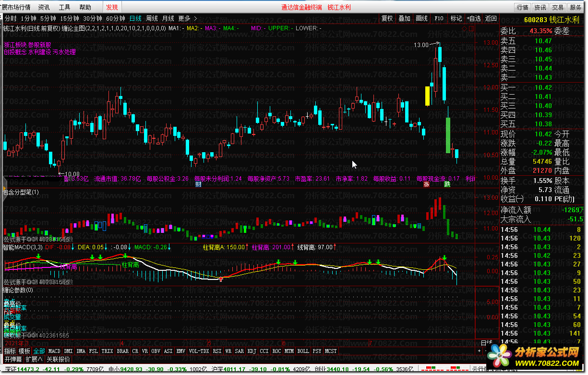The image size is (588, 375).
Task: Select the BRAR indicator tab
Action: 123,351
